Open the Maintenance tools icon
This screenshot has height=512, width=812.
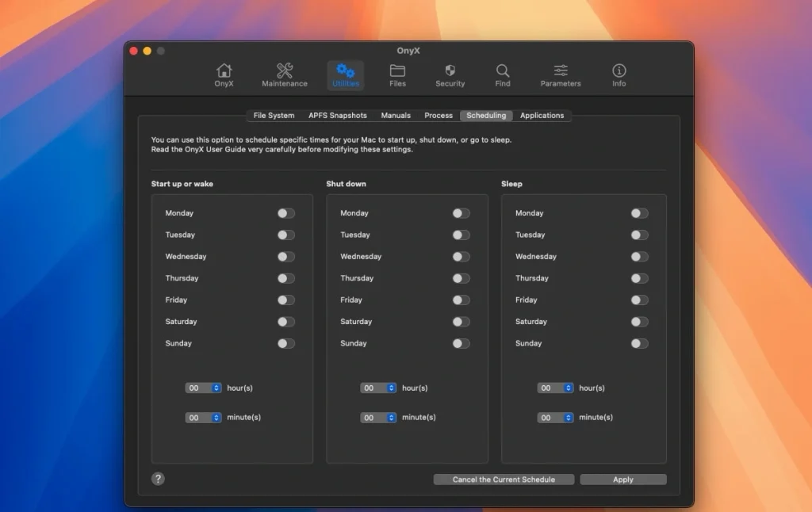pos(285,75)
